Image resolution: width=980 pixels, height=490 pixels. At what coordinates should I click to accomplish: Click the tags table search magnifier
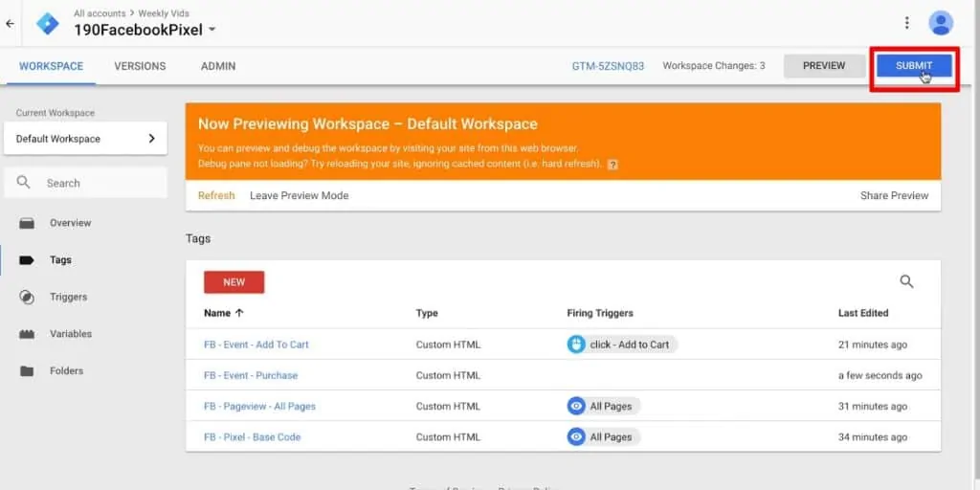(906, 282)
